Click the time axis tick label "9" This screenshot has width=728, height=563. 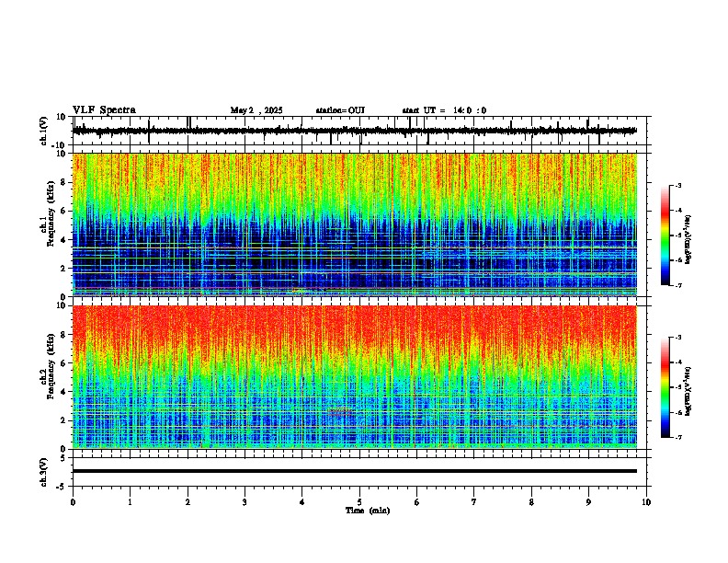(588, 502)
